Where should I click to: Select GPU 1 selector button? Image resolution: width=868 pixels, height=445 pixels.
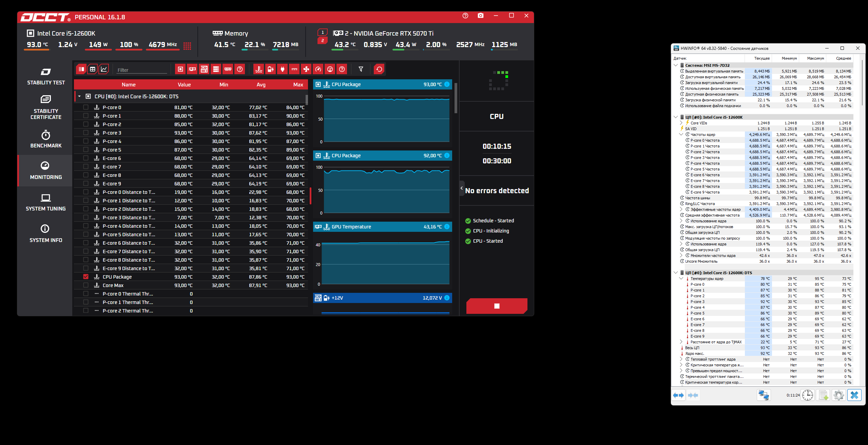(x=322, y=33)
